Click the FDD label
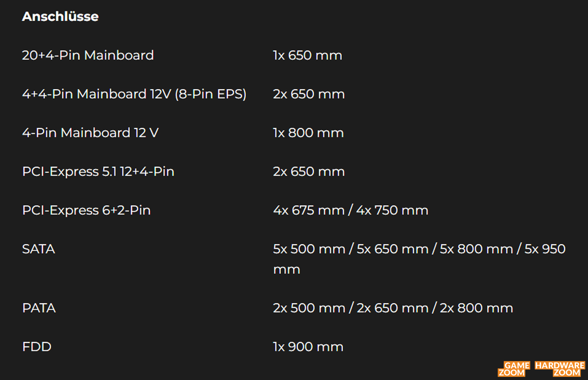The width and height of the screenshot is (588, 380). (37, 347)
